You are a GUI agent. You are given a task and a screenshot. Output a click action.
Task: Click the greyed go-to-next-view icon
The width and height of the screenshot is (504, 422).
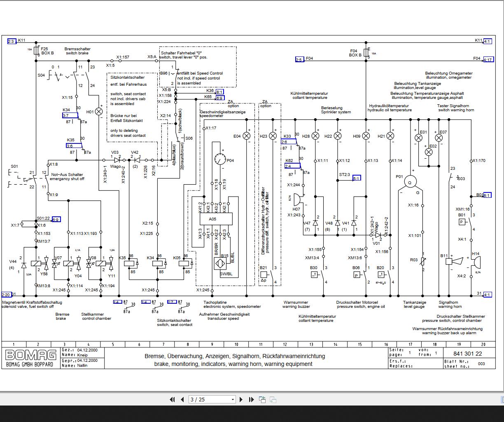point(273,399)
